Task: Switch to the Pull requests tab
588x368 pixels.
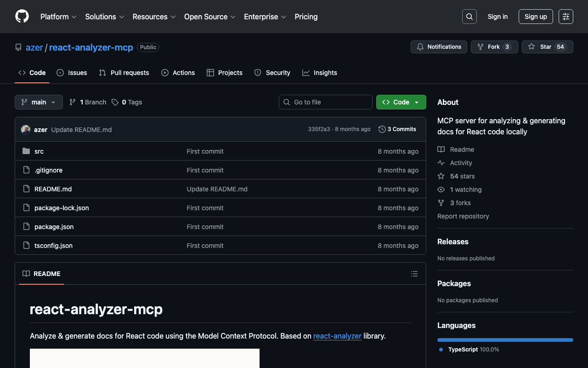Action: pos(124,73)
